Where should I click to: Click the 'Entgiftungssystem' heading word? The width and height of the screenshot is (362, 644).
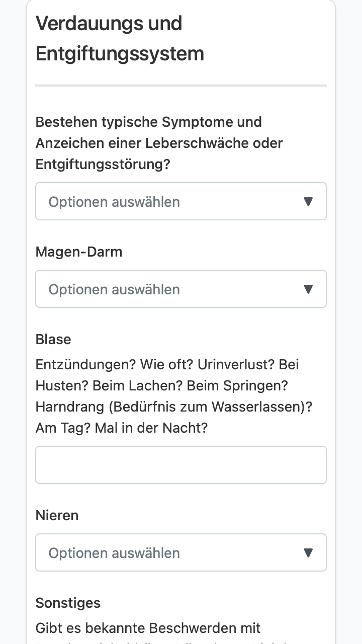(120, 54)
